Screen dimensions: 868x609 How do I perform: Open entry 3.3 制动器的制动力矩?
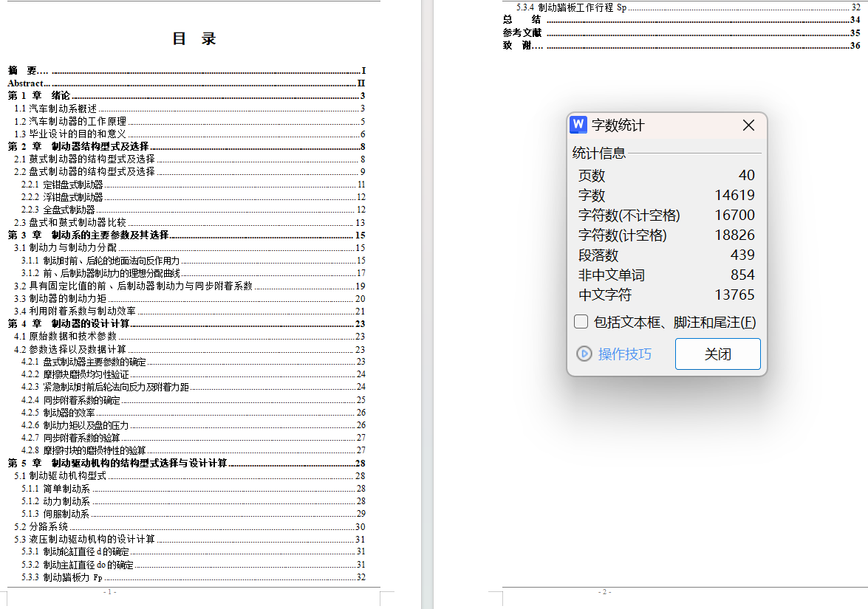190,299
